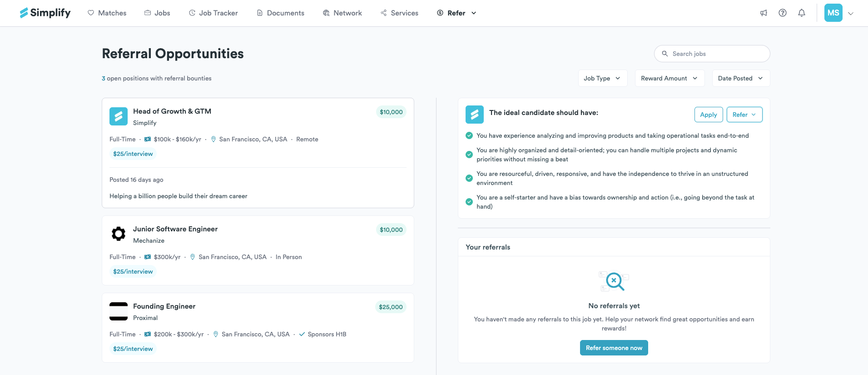Open the Documents section
Viewport: 868px width, 375px height.
coord(281,13)
